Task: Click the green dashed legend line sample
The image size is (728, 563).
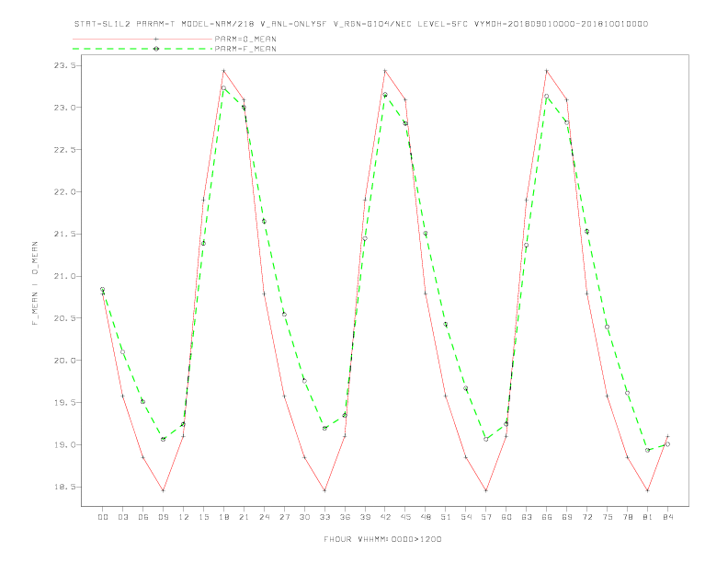Action: pyautogui.click(x=142, y=49)
